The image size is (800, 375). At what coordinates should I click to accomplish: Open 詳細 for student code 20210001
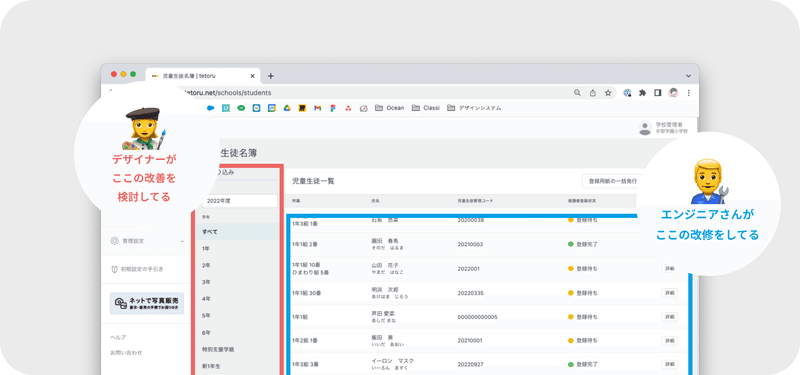tap(669, 341)
